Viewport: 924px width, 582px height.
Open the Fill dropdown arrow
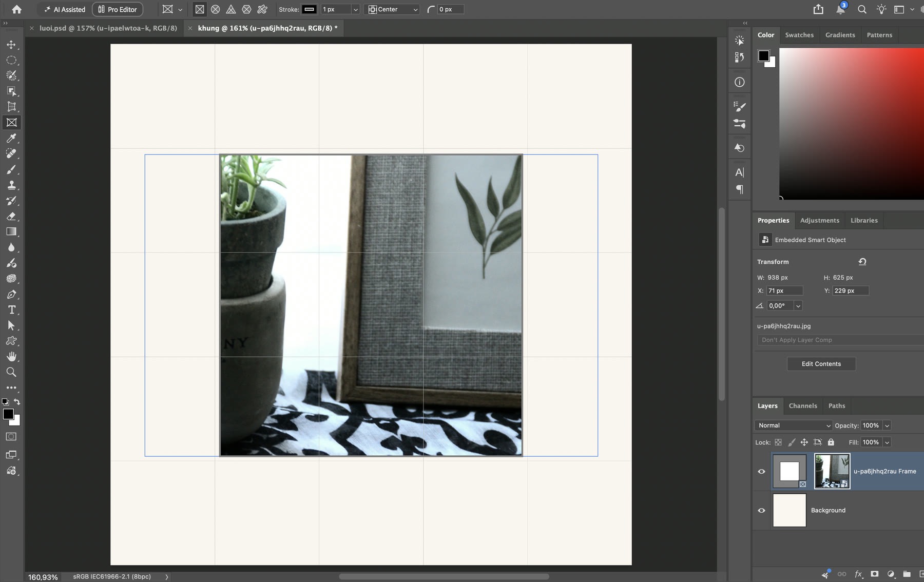tap(887, 442)
